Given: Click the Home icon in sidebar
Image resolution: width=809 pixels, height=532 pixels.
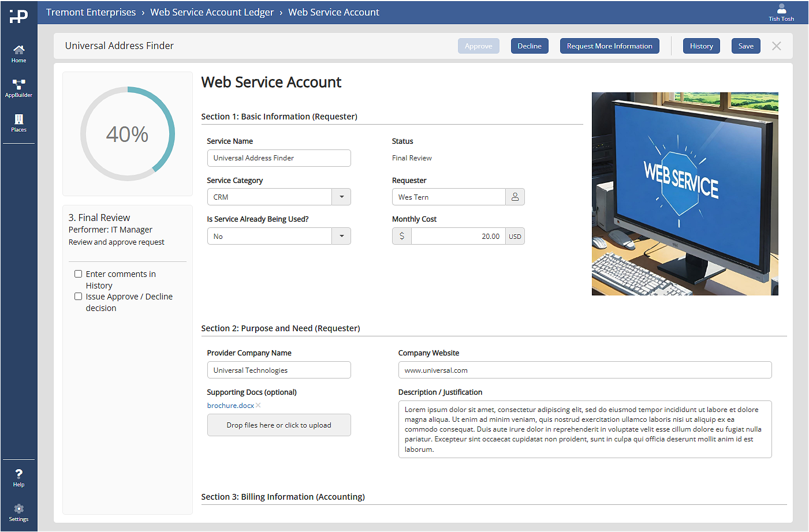Looking at the screenshot, I should coord(18,53).
